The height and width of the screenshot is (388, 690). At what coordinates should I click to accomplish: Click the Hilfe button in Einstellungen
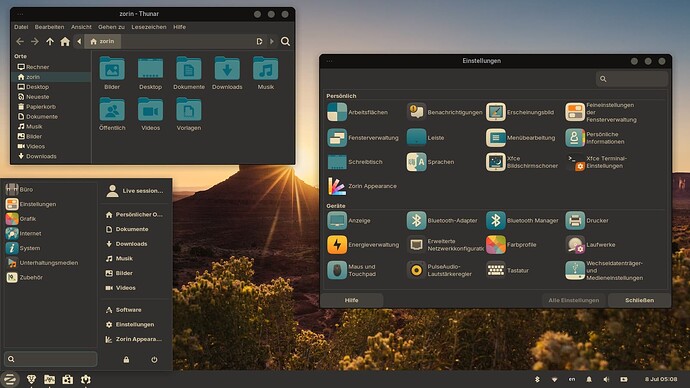[351, 300]
